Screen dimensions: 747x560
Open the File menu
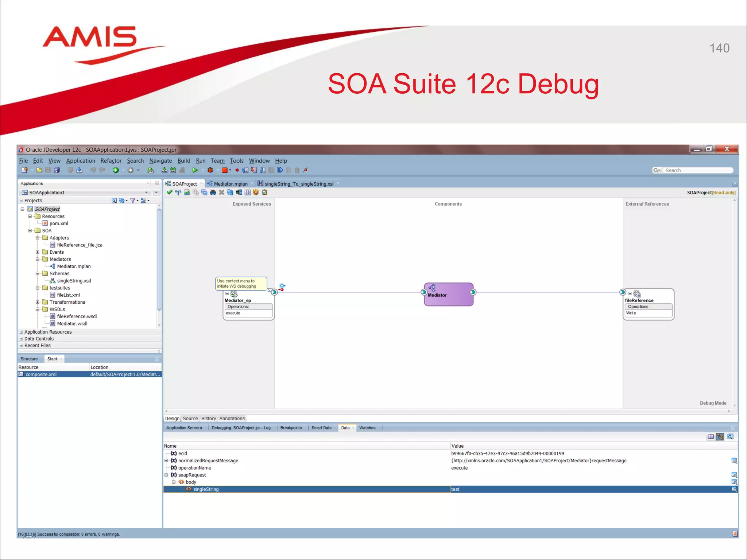[x=23, y=161]
